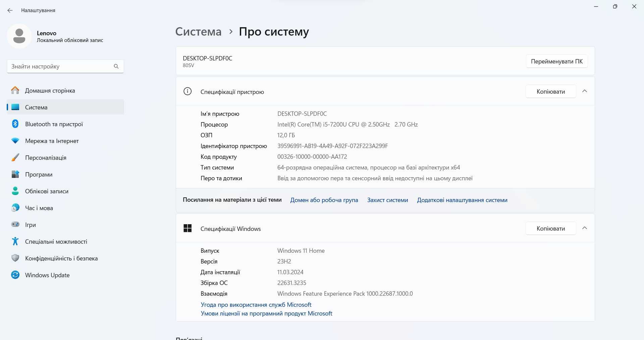The width and height of the screenshot is (644, 340).
Task: Click the Bluetooth icon in sidebar
Action: coord(15,124)
